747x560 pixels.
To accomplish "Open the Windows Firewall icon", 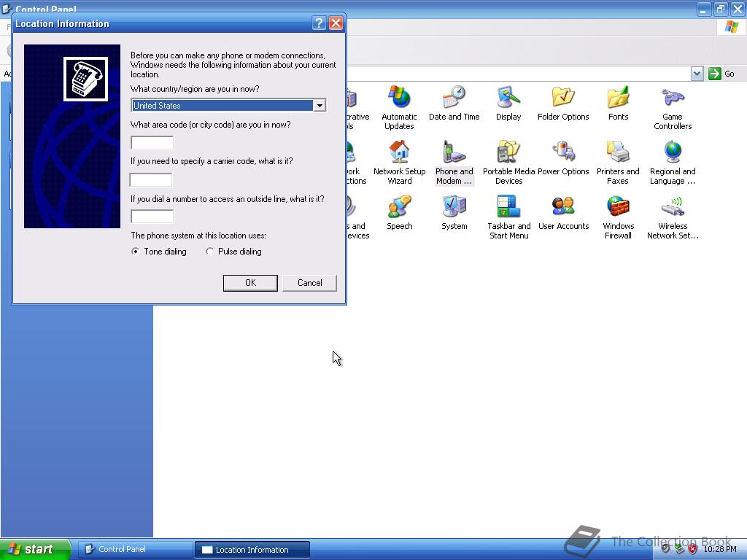I will coord(619,206).
